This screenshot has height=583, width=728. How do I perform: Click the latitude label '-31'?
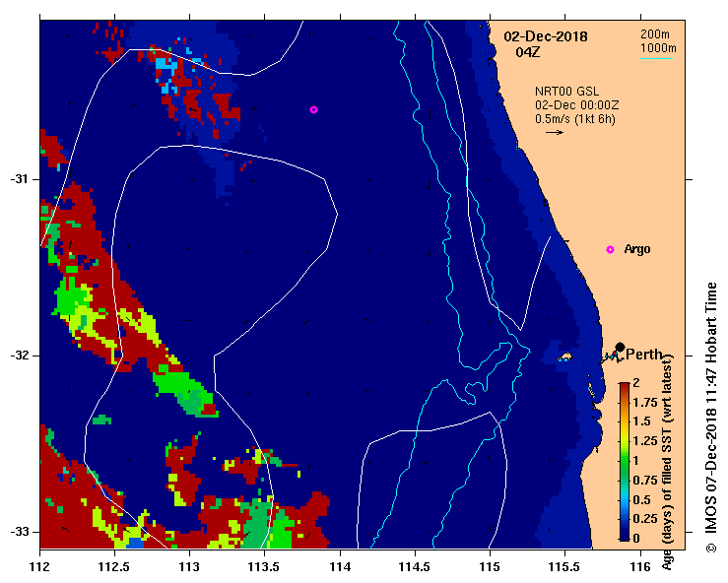[19, 178]
